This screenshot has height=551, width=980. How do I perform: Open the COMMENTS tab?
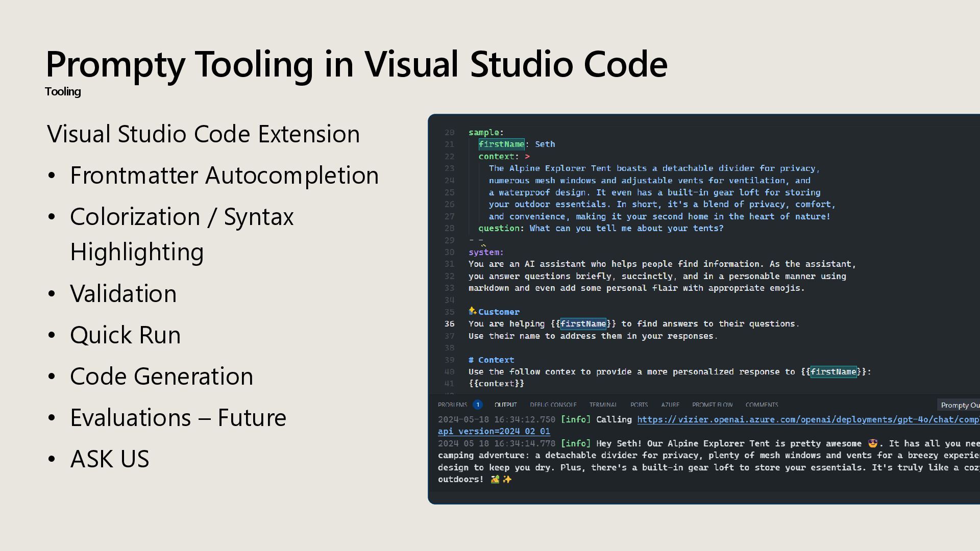[762, 405]
